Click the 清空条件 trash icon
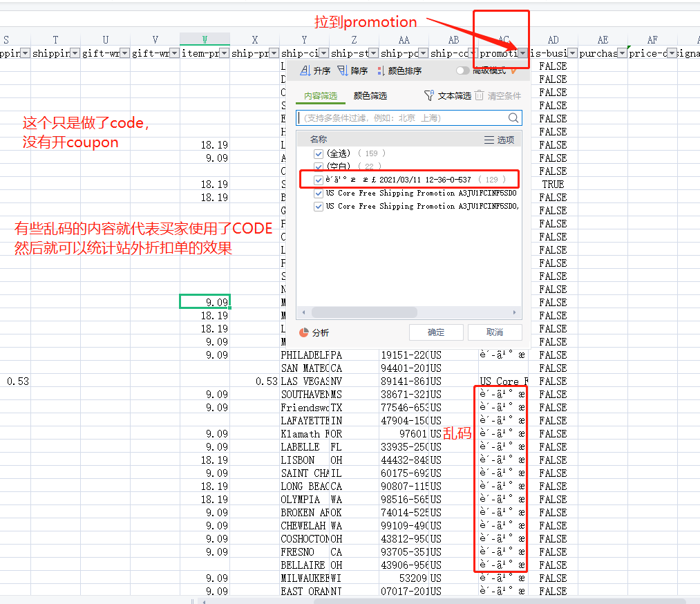The height and width of the screenshot is (604, 700). click(x=480, y=96)
